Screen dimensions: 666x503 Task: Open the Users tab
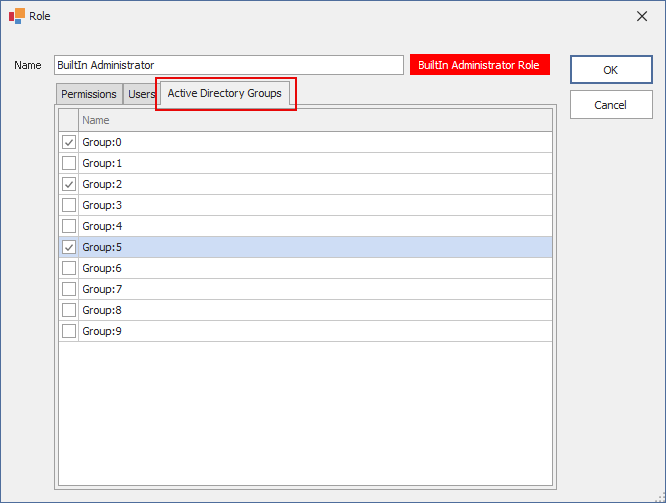coord(141,95)
